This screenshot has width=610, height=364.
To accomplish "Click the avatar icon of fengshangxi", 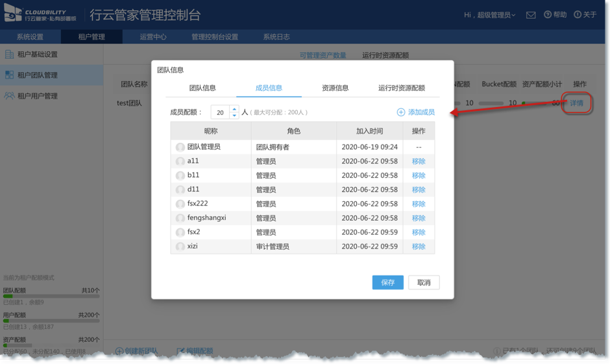I will click(180, 218).
